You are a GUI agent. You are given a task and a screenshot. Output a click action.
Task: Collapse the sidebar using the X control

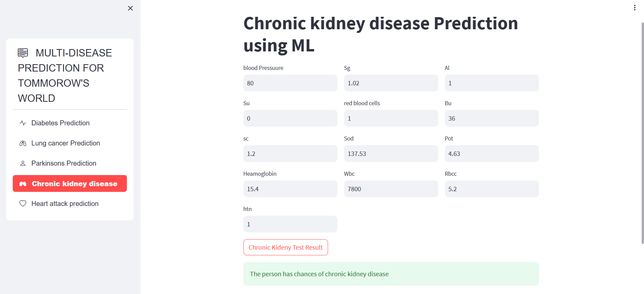[x=130, y=8]
